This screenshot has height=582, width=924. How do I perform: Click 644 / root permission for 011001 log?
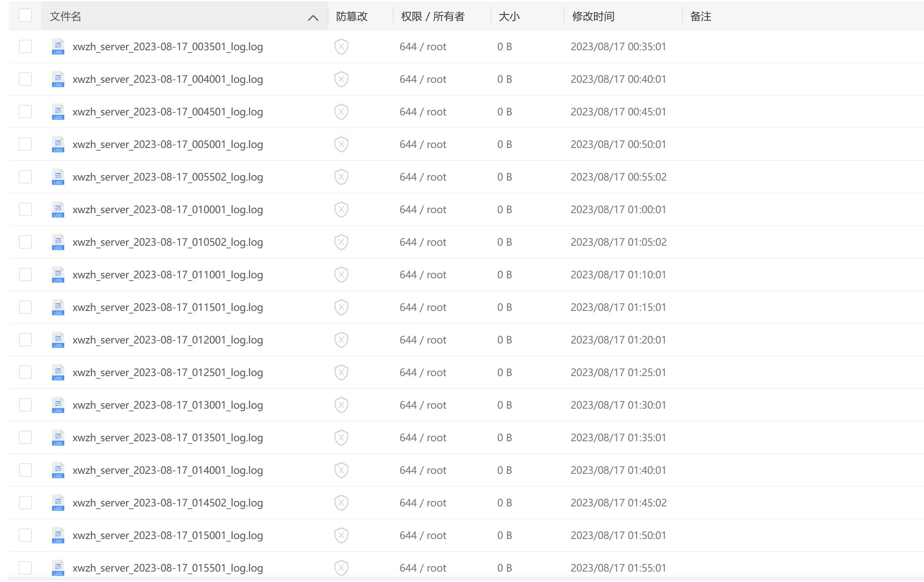pos(423,275)
